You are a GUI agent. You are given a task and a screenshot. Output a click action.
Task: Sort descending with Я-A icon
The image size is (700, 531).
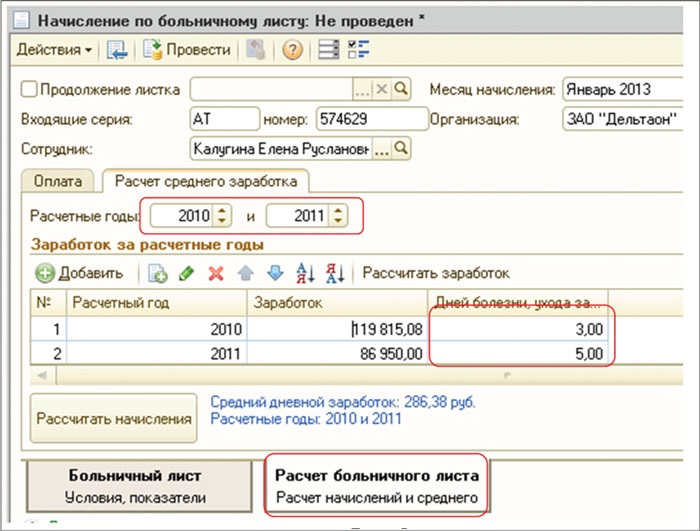pos(336,272)
